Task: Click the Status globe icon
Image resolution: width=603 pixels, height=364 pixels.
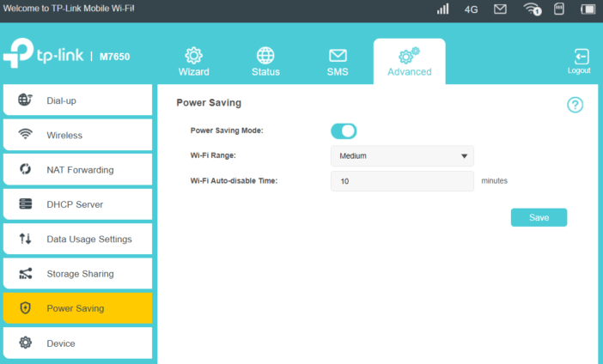Action: tap(265, 56)
